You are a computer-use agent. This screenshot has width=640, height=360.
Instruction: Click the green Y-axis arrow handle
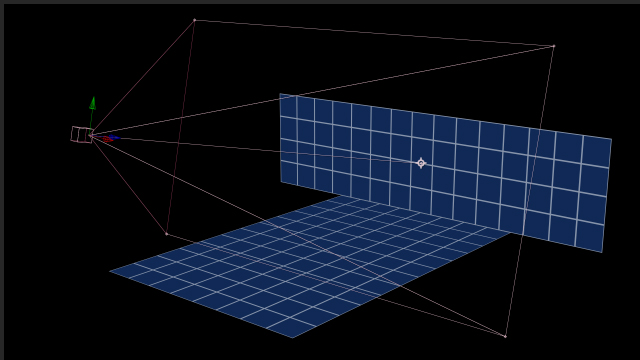tap(93, 103)
